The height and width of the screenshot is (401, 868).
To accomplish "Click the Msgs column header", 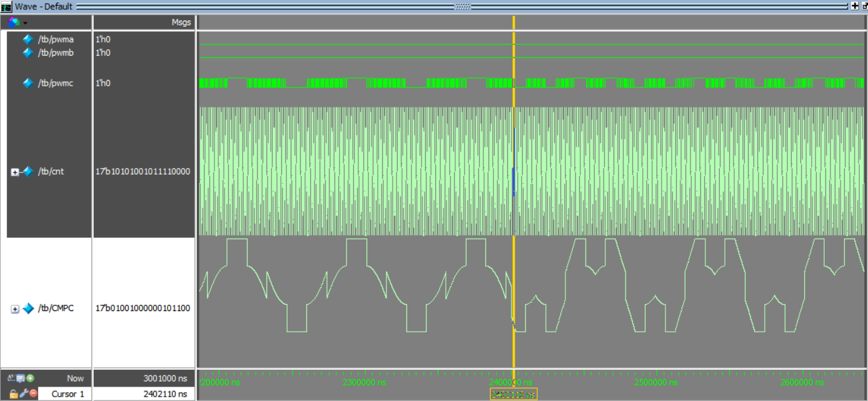I will point(181,22).
